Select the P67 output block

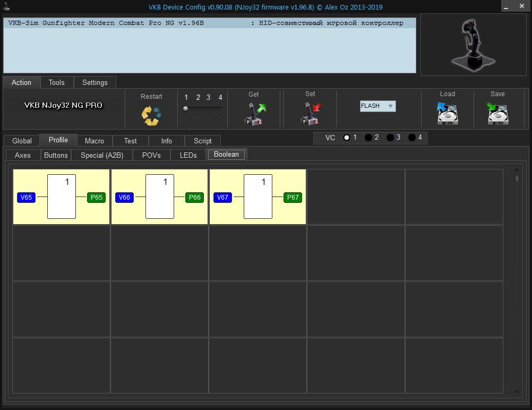pos(293,197)
